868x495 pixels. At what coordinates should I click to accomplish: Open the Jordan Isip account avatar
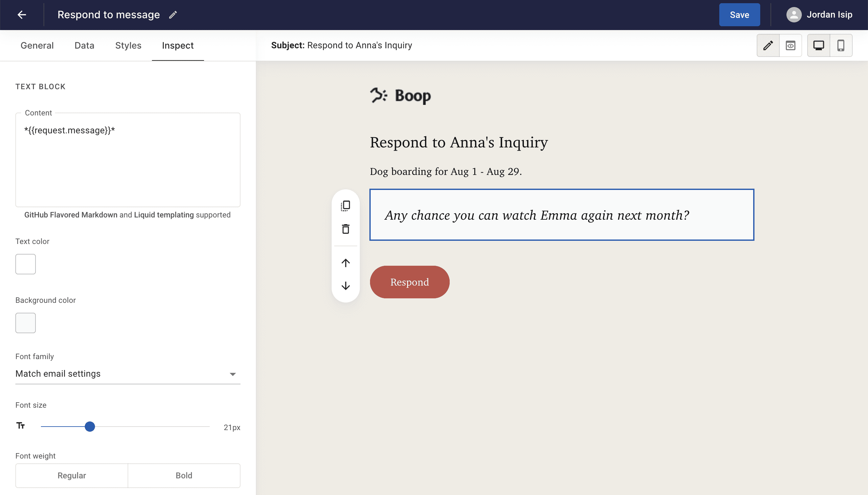pos(794,15)
